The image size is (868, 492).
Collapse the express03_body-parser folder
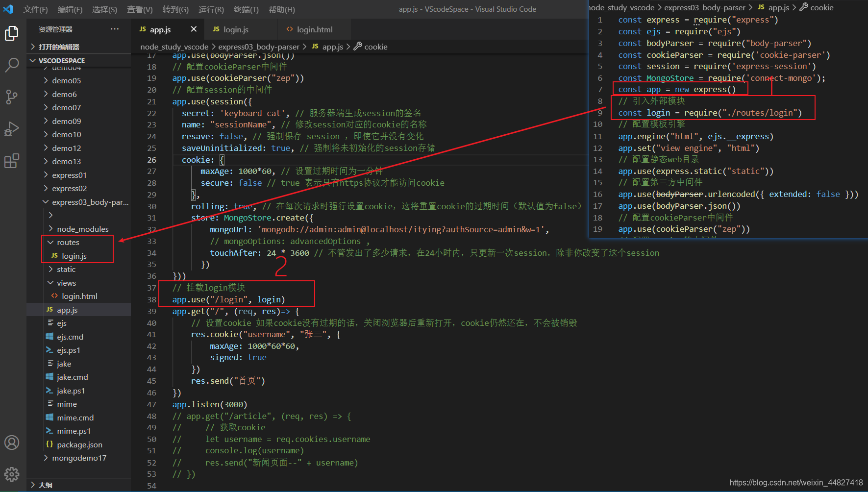click(x=78, y=202)
